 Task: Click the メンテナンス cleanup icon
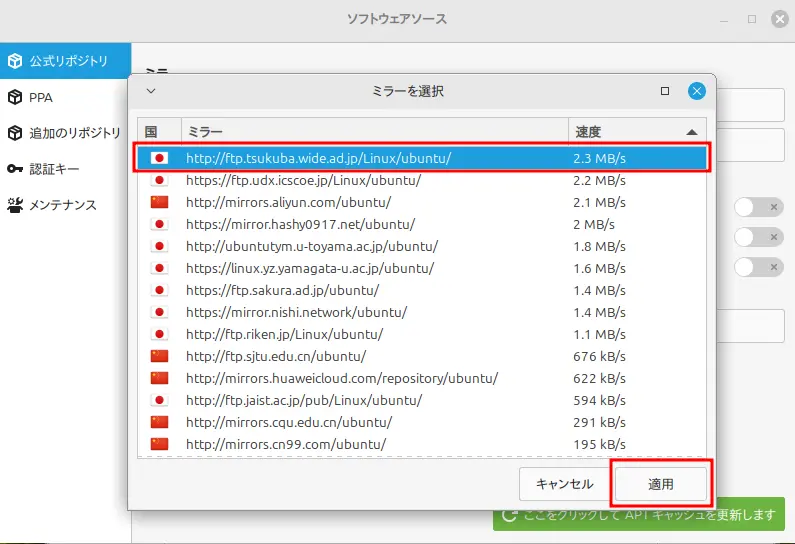click(15, 205)
